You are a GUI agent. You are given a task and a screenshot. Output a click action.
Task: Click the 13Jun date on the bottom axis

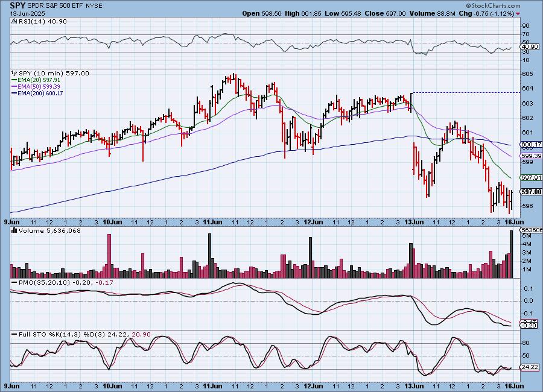click(x=414, y=386)
